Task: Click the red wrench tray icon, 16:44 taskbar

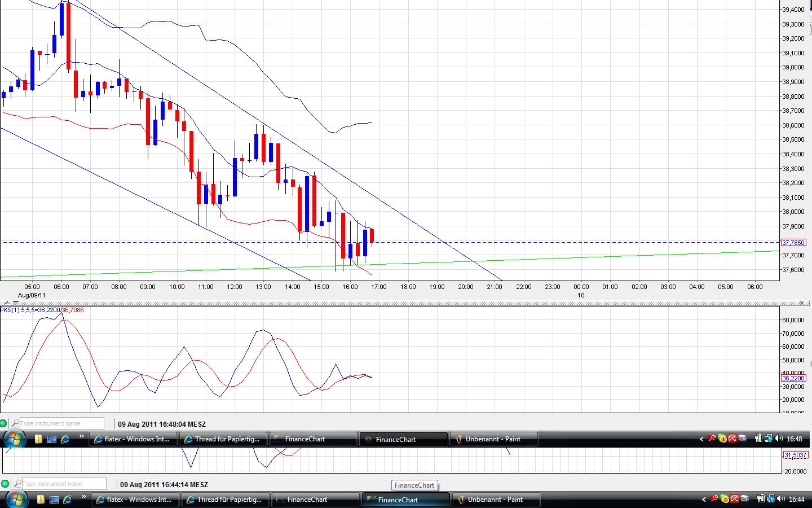Action: [x=715, y=499]
